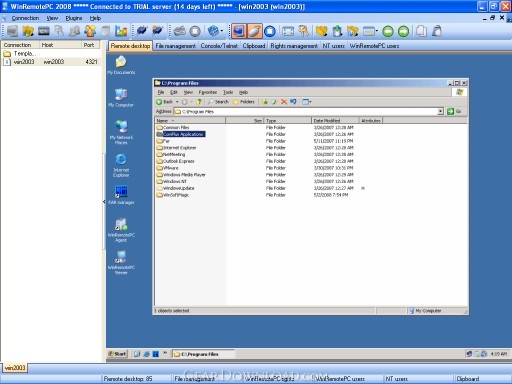
Task: Click the clipboard paste icon at the toolbar end
Action: click(437, 31)
